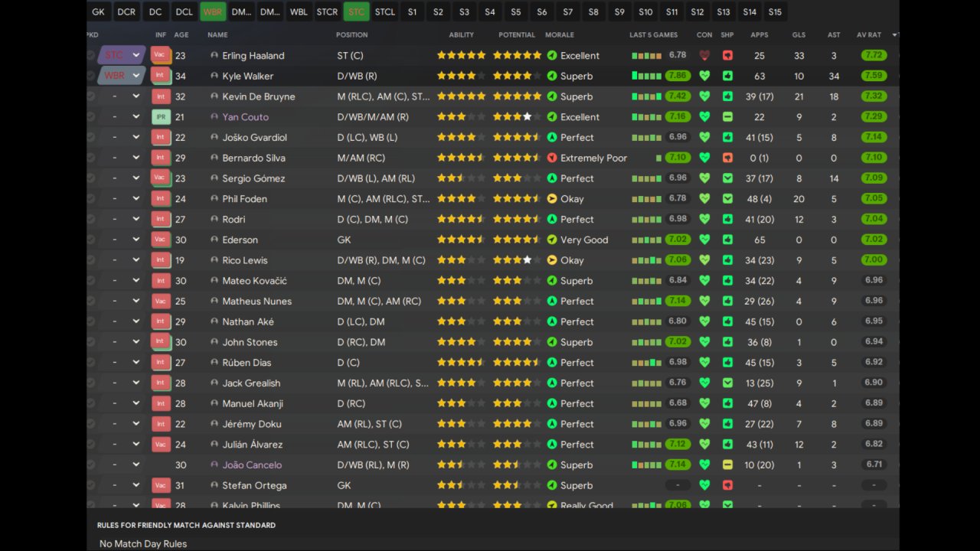The width and height of the screenshot is (980, 551).
Task: Click the Vac badge in Ederson's row
Action: point(160,240)
